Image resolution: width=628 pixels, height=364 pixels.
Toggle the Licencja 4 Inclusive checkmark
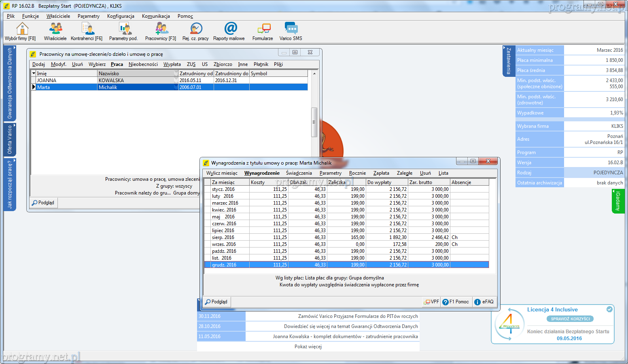coord(609,309)
